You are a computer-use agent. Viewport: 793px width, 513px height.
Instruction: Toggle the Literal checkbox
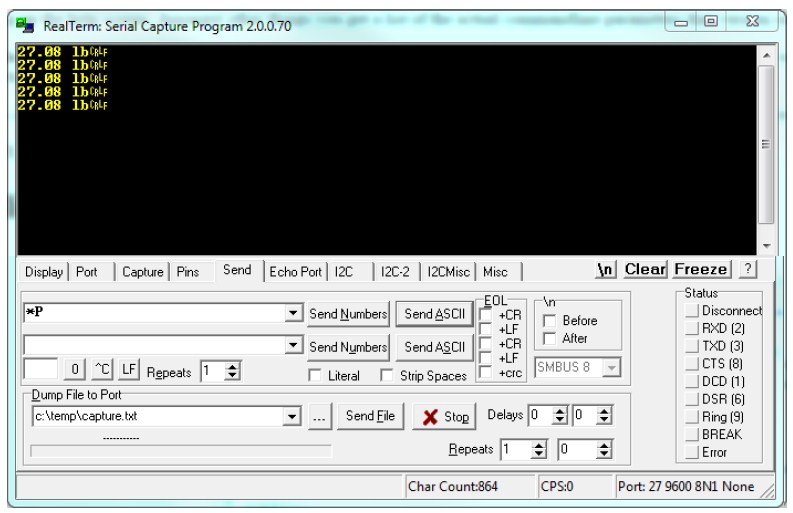coord(315,375)
